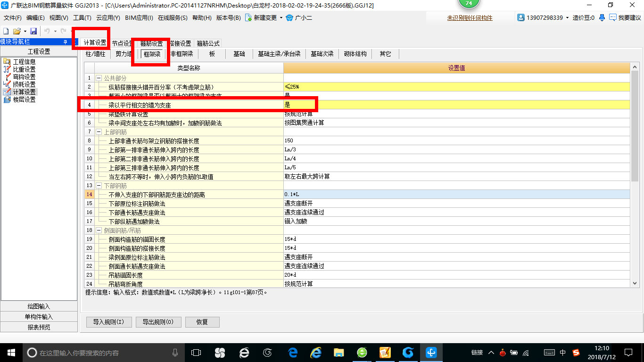Open the 在线服务(S) menu
Image resolution: width=644 pixels, height=362 pixels.
click(x=173, y=18)
